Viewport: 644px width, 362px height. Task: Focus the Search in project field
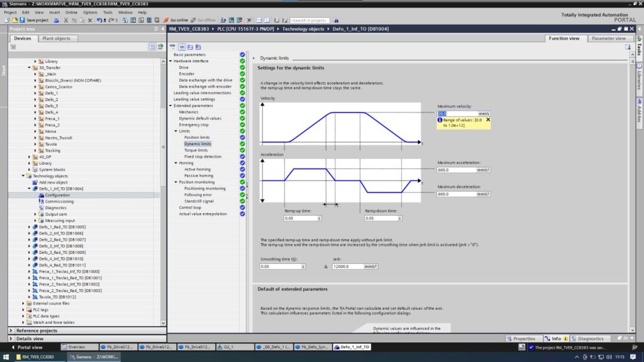[x=309, y=20]
